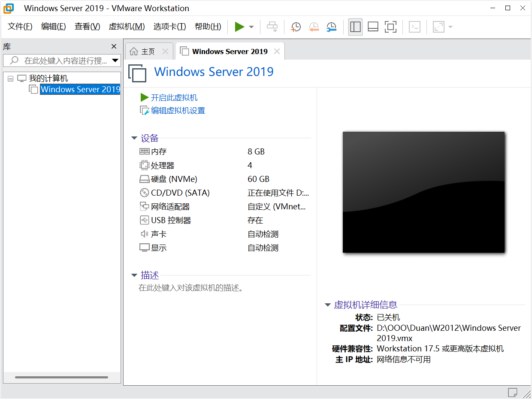Click the virtual machine screen thumbnail
This screenshot has width=532, height=399.
click(423, 192)
